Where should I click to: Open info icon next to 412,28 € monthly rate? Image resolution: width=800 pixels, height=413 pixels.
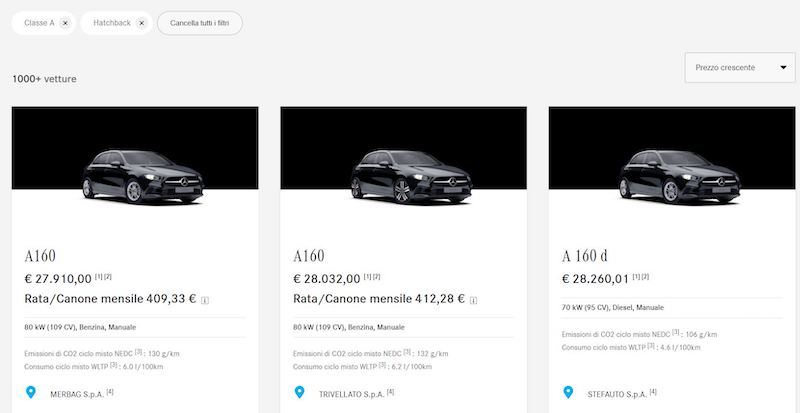coord(473,301)
